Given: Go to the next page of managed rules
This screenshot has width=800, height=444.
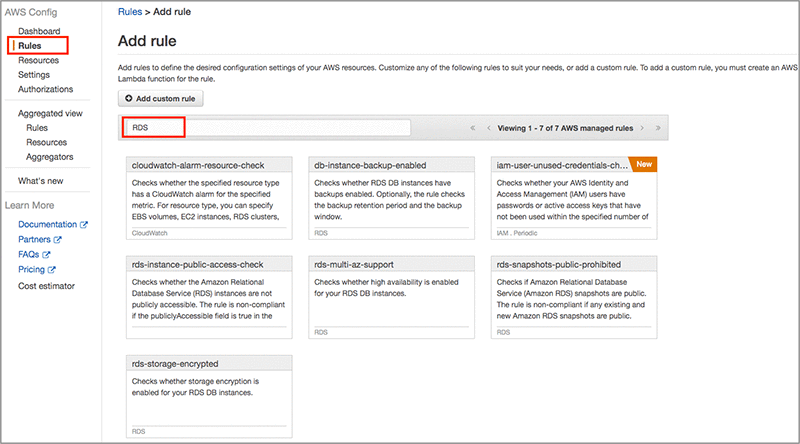Looking at the screenshot, I should pos(642,128).
